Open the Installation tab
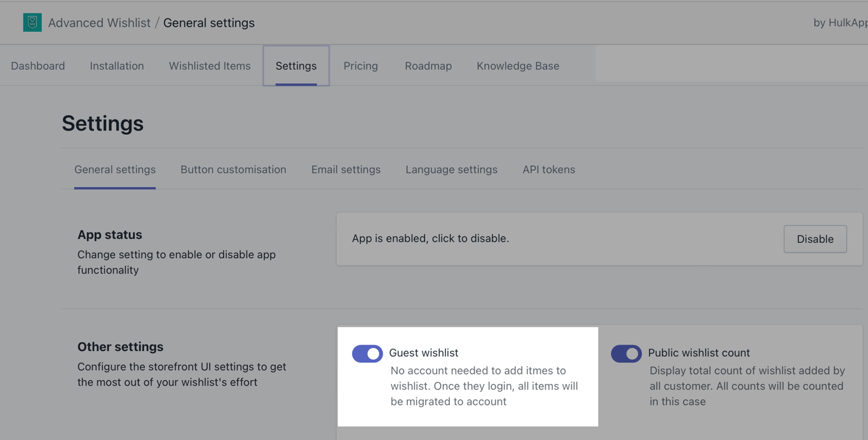This screenshot has width=868, height=440. (x=117, y=66)
